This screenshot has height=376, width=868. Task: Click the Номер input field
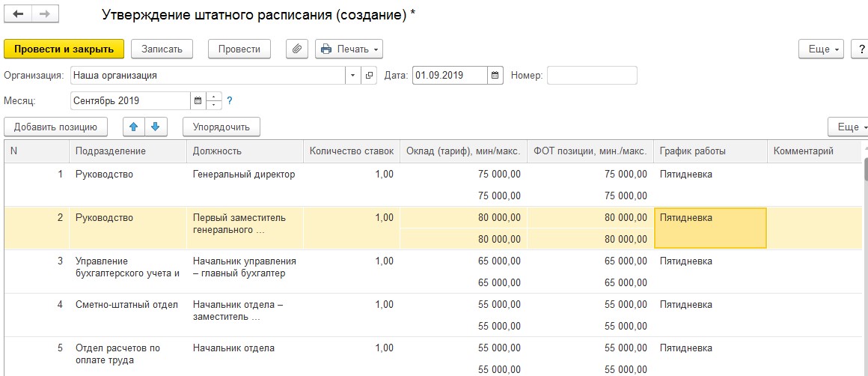[x=592, y=76]
